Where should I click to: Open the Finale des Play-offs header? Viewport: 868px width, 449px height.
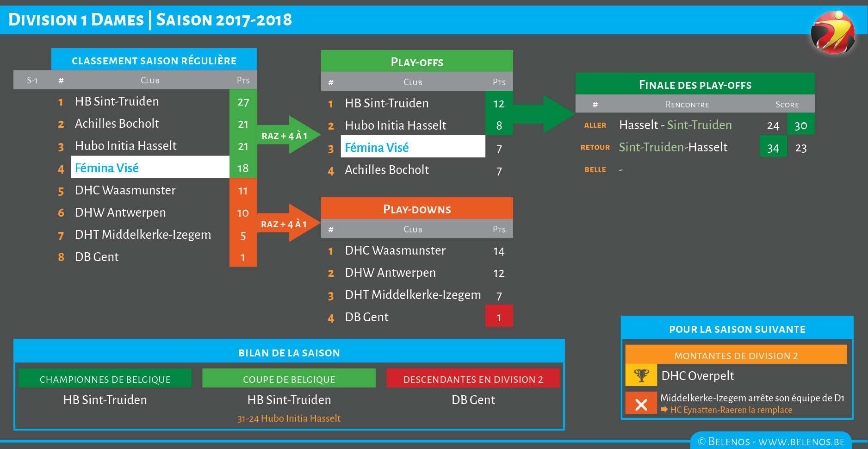coord(694,85)
